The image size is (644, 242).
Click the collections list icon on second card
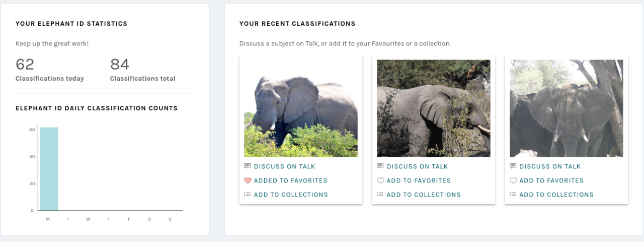[380, 194]
